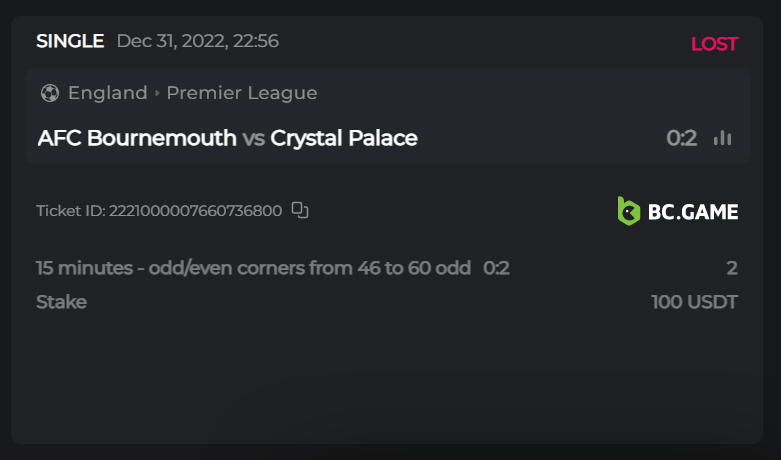Screen dimensions: 781x460
Task: Click the red LOST status label
Action: 714,44
